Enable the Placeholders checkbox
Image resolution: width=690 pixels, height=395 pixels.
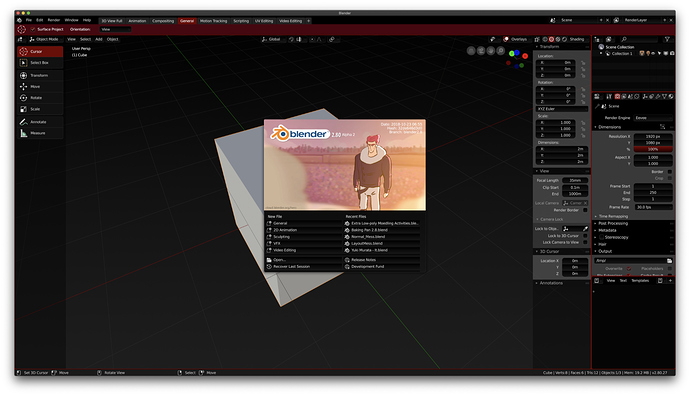670,268
